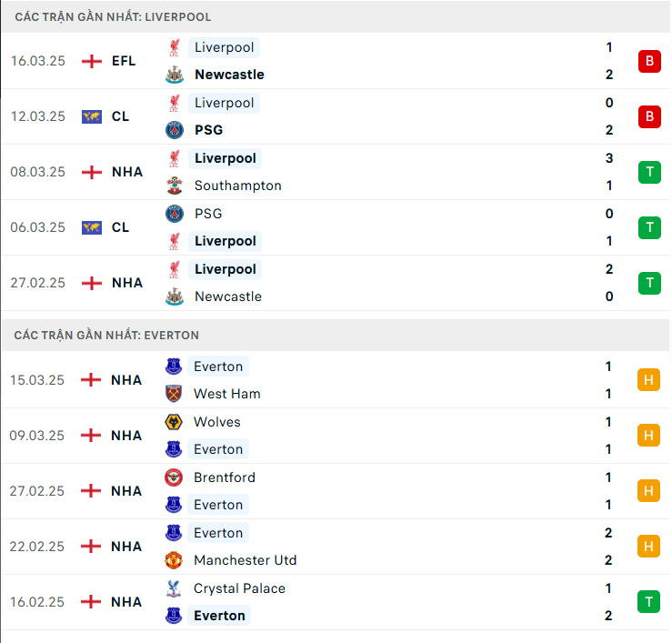Image resolution: width=672 pixels, height=643 pixels.
Task: Click the Wolves club crest
Action: (x=174, y=422)
